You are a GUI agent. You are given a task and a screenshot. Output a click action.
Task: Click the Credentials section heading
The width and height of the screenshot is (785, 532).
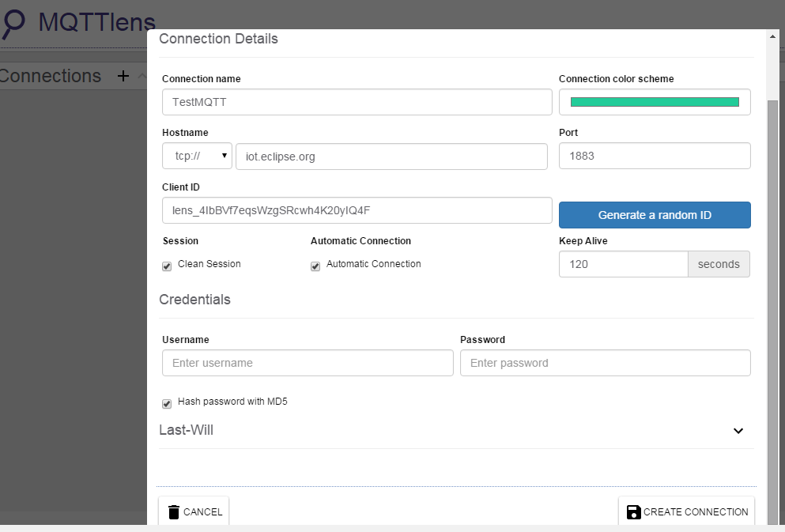point(194,300)
